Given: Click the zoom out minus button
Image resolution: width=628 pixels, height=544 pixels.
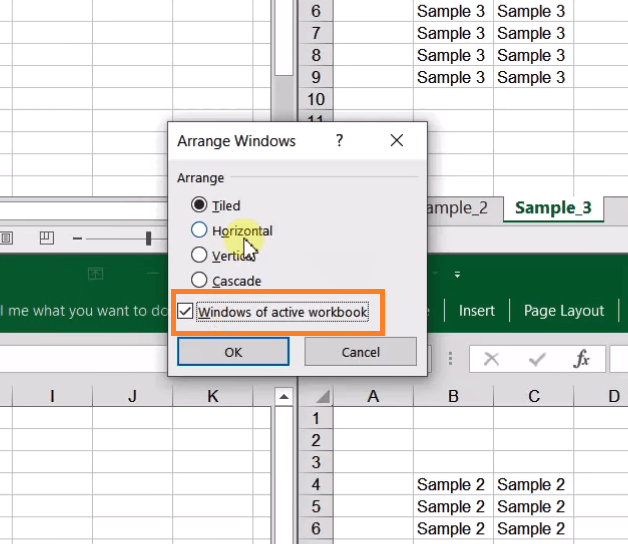Looking at the screenshot, I should (77, 238).
